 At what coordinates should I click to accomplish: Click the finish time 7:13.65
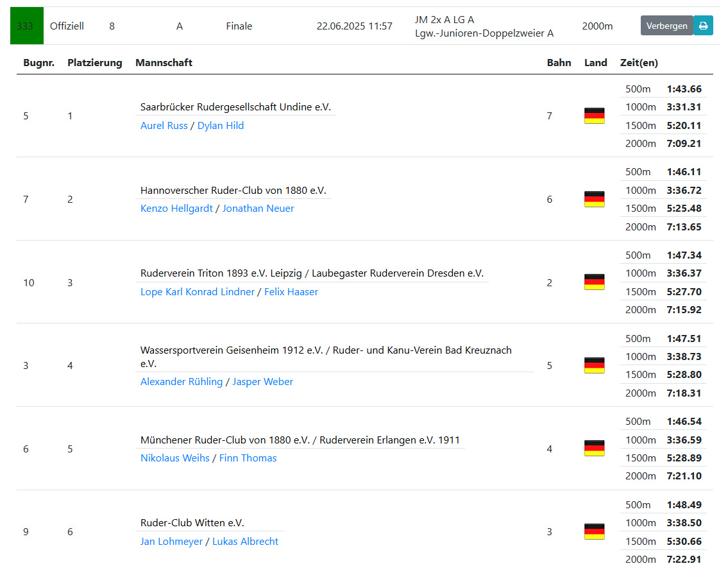pos(684,227)
